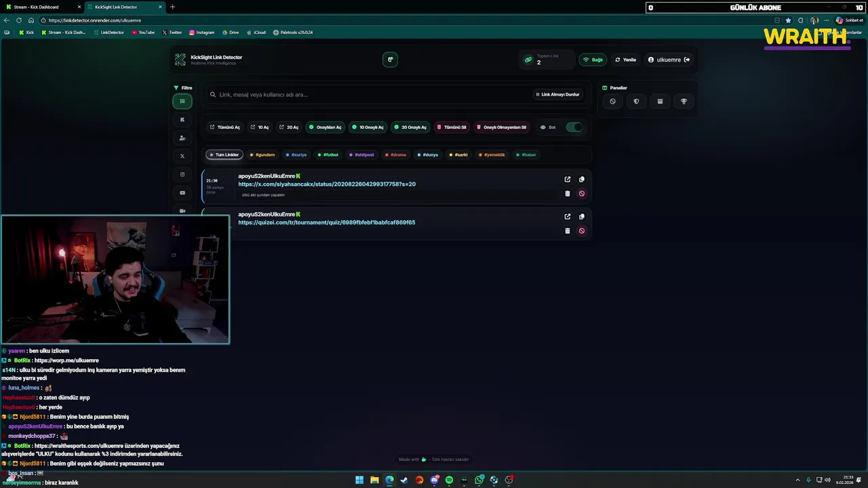The image size is (868, 488).
Task: Open the x.com/siyahsancakx status link
Action: coord(327,184)
